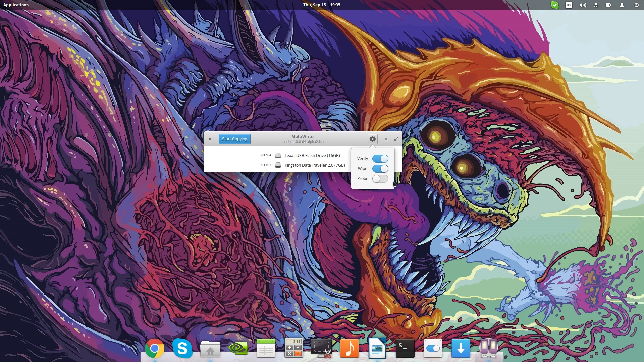
Task: Open the date and time indicator
Action: pyautogui.click(x=322, y=5)
